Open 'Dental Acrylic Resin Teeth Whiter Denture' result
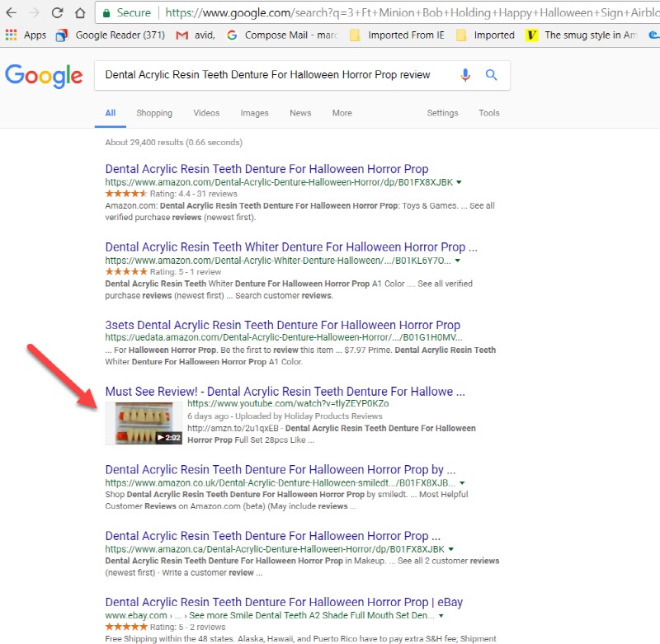Image resolution: width=660 pixels, height=644 pixels. coord(291,247)
